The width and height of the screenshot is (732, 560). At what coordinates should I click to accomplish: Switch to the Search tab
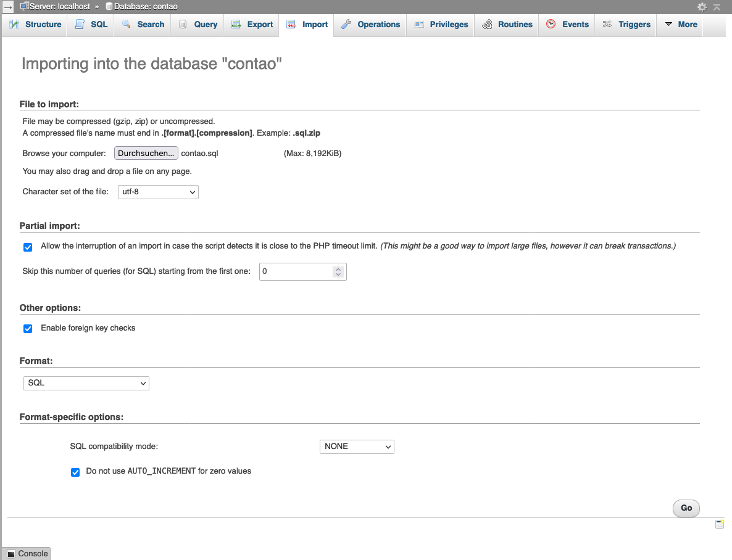[143, 24]
